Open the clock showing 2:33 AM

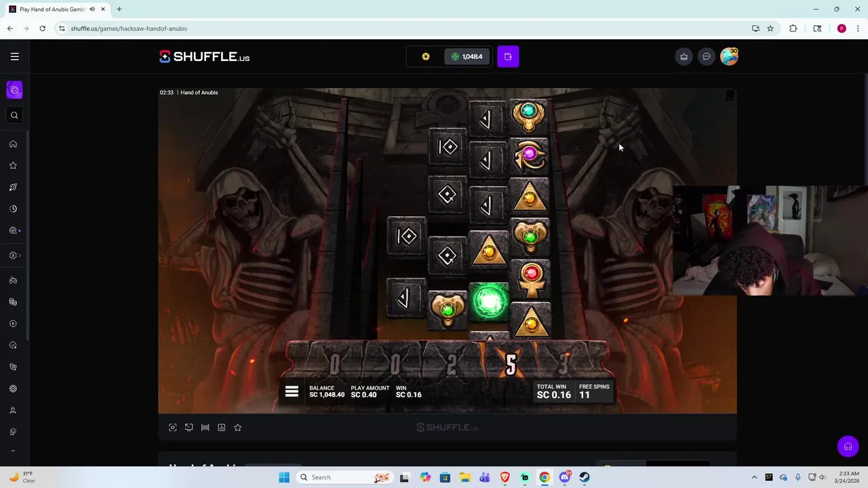[848, 477]
